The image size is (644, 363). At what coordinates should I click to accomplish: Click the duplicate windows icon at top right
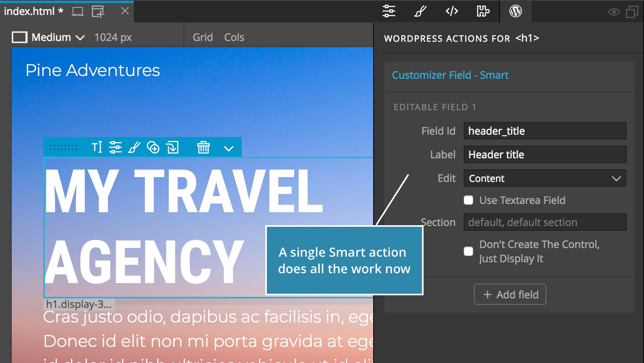point(632,12)
